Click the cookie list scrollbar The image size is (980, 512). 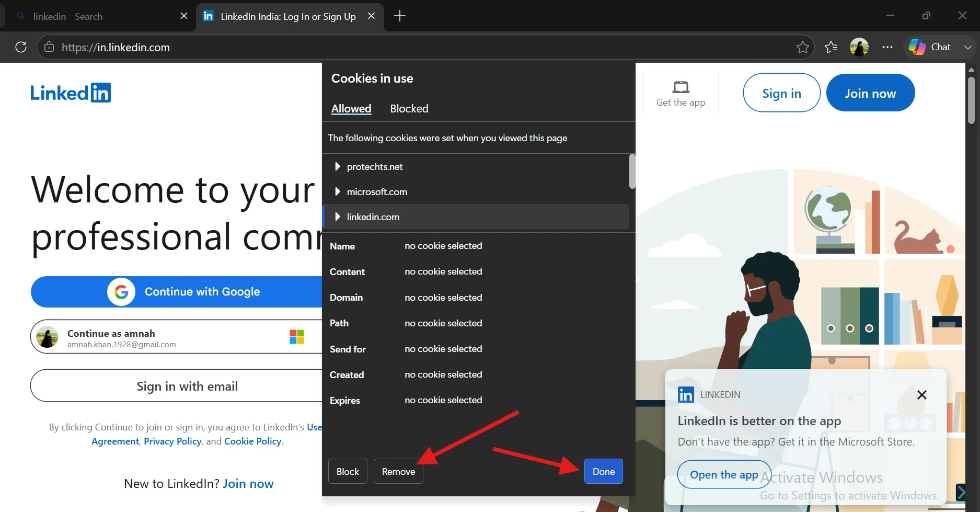[632, 172]
